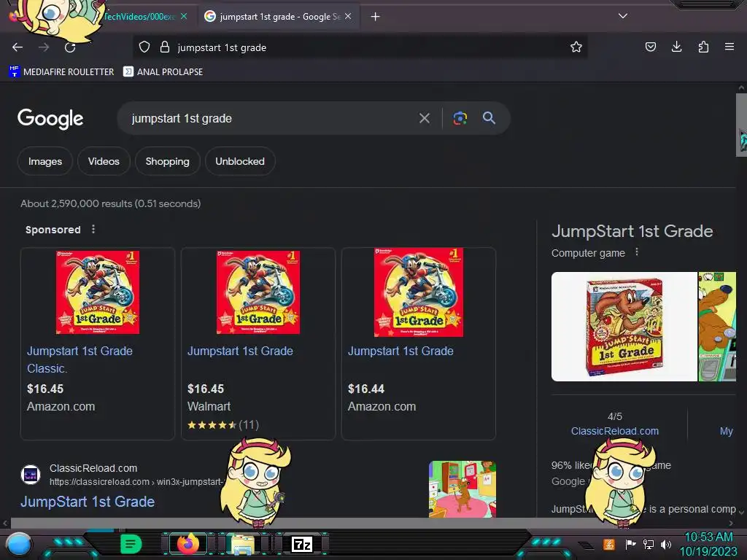Expand the list all tabs chevron

623,16
